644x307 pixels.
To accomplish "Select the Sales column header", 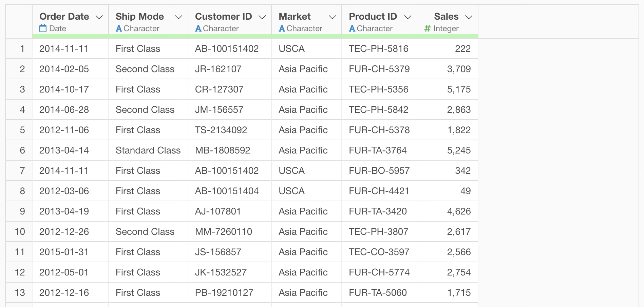I will (446, 17).
